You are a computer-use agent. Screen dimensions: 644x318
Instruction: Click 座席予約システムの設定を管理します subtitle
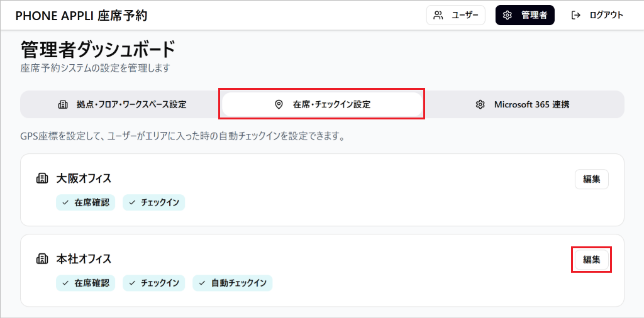tap(95, 68)
